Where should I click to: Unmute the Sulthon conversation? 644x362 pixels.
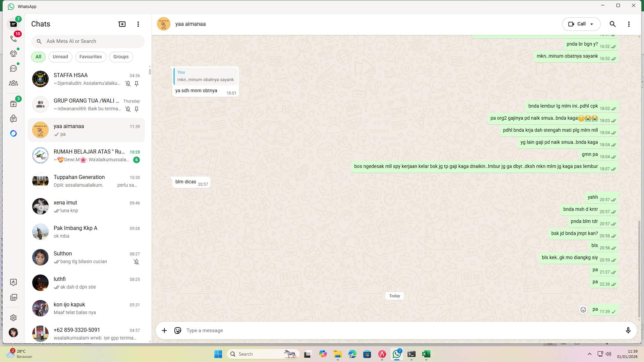[x=137, y=261]
